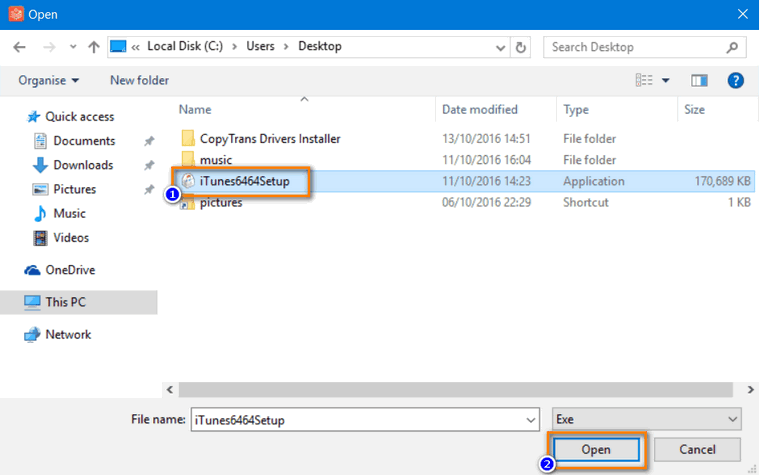Image resolution: width=760 pixels, height=475 pixels.
Task: Click the OneDrive cloud icon
Action: [32, 270]
